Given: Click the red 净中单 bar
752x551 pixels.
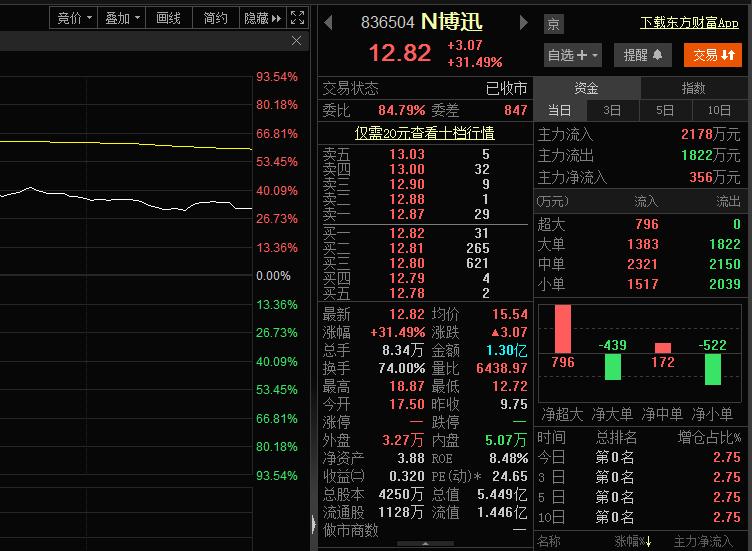Looking at the screenshot, I should (662, 348).
